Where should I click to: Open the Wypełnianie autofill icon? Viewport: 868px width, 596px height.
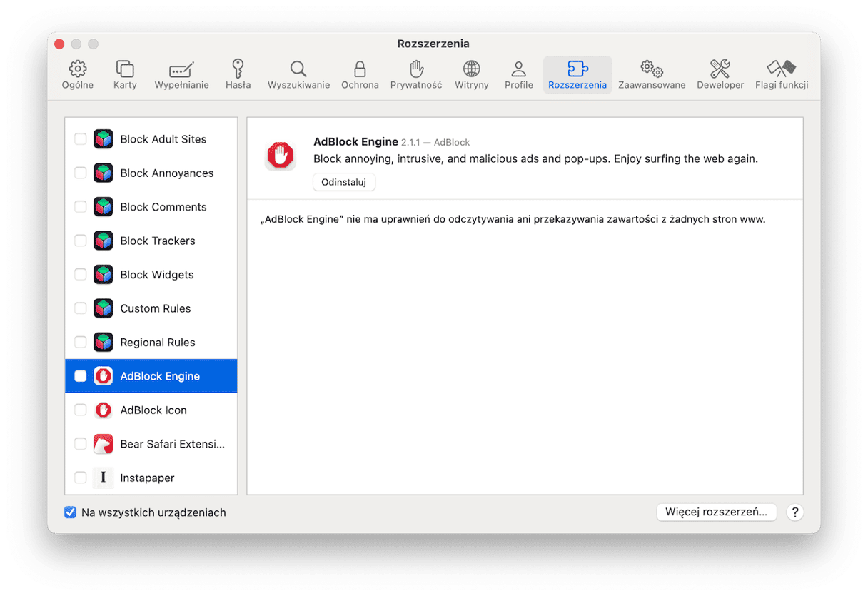click(x=181, y=69)
